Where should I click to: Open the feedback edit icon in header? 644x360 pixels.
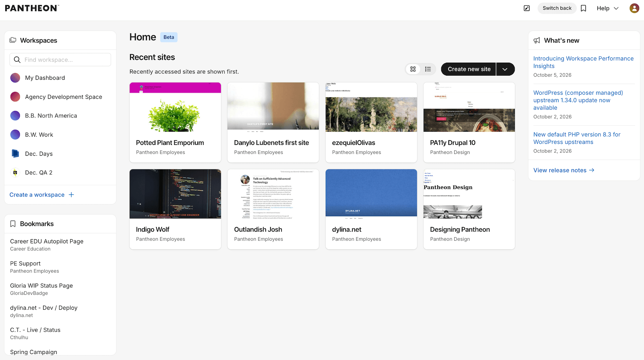pyautogui.click(x=527, y=8)
